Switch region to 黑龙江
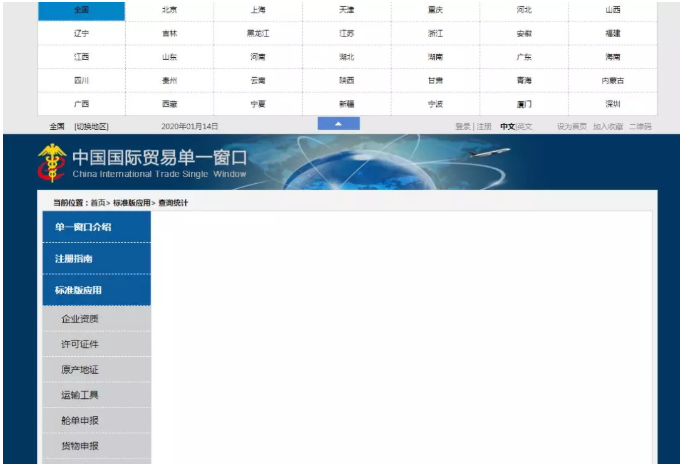This screenshot has height=464, width=694. coord(258,33)
